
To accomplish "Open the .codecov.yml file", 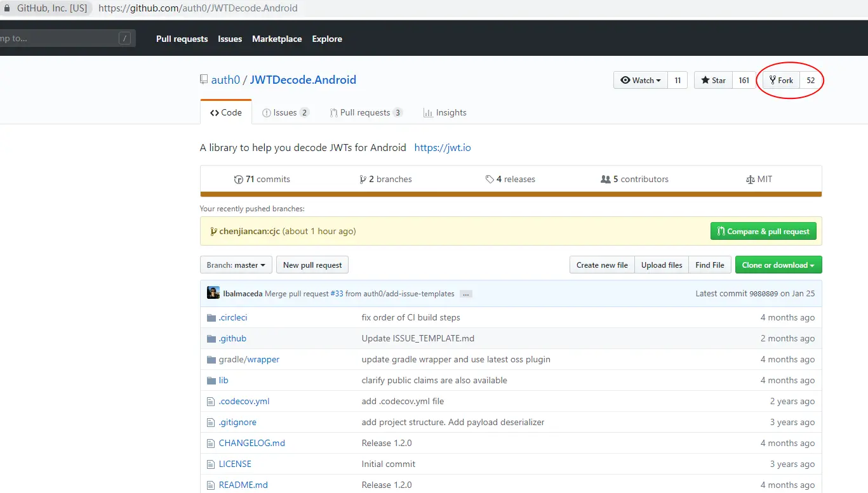I will [244, 401].
